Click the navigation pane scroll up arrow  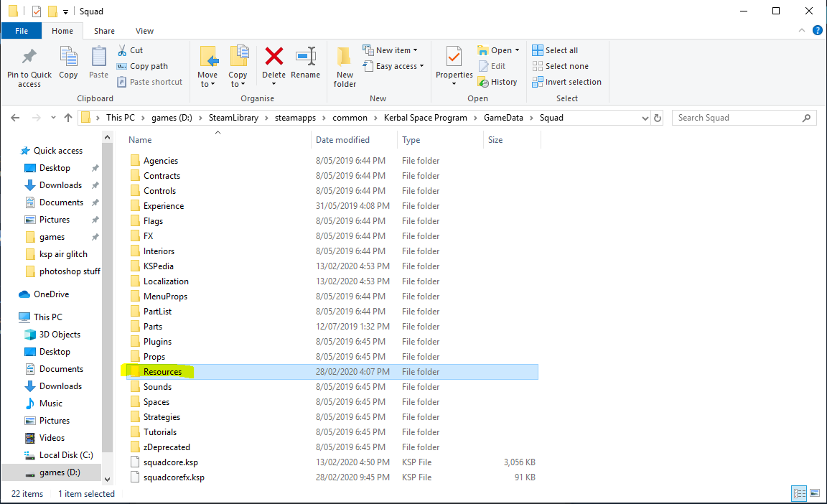[108, 137]
